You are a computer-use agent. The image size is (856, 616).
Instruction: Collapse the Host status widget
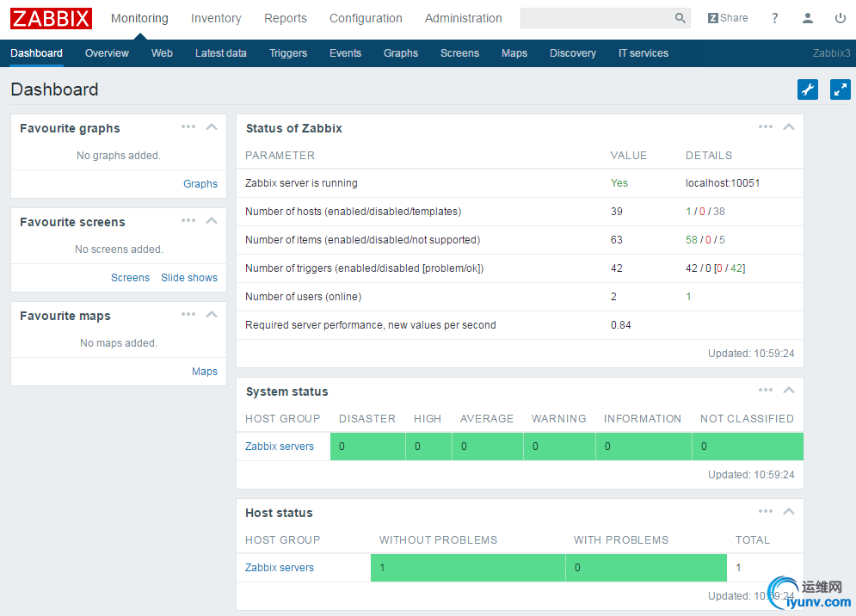coord(788,512)
